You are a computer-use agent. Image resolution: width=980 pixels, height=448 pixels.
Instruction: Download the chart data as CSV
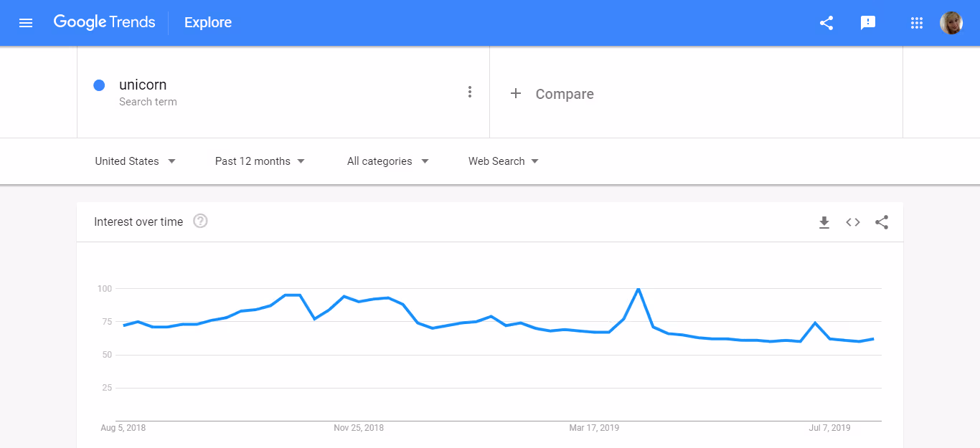point(824,222)
